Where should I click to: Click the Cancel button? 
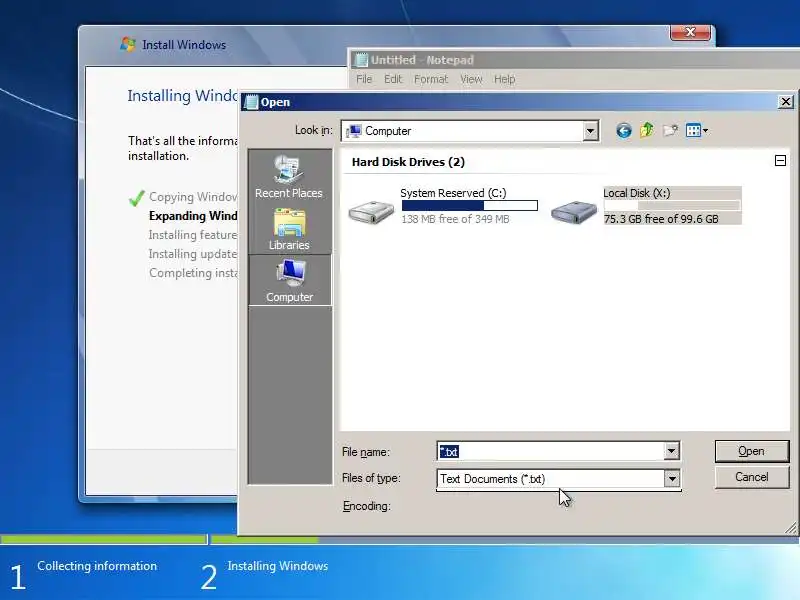tap(752, 477)
